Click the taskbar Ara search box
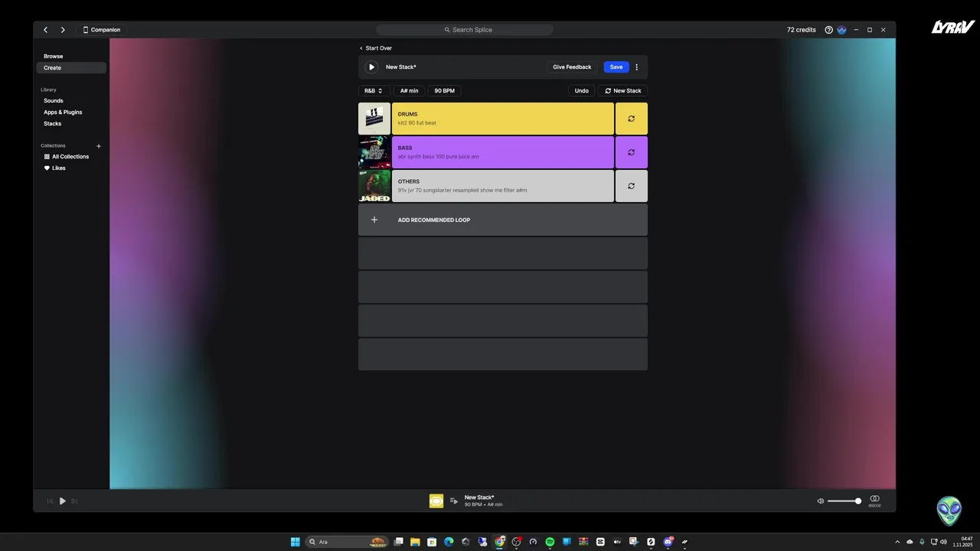The width and height of the screenshot is (980, 551). [x=347, y=542]
